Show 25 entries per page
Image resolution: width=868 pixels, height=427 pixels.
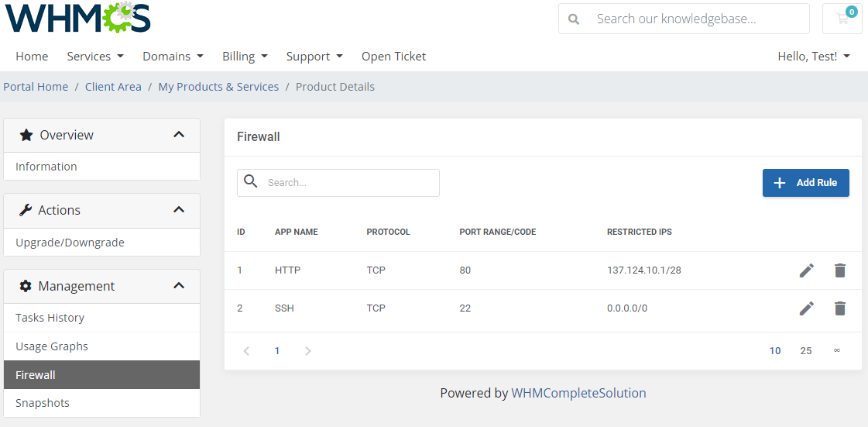click(x=806, y=350)
